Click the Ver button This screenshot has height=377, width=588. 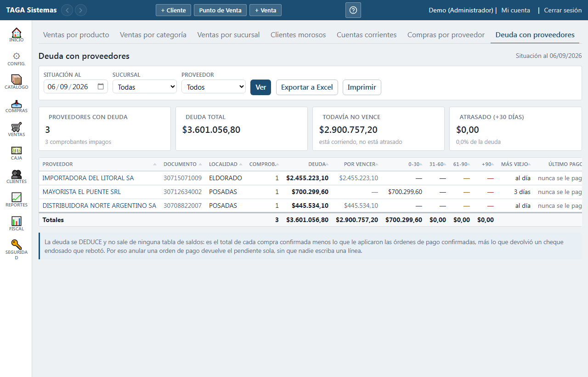(x=260, y=87)
